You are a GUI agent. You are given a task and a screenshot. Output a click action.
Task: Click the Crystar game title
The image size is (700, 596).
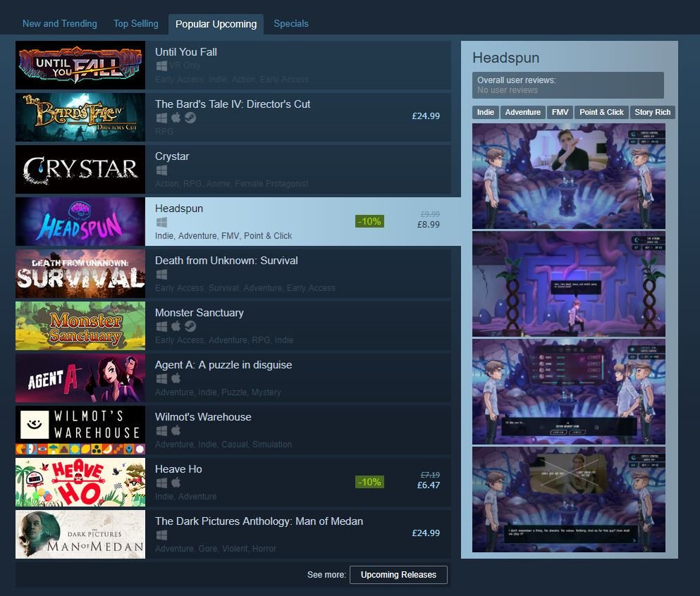click(172, 156)
